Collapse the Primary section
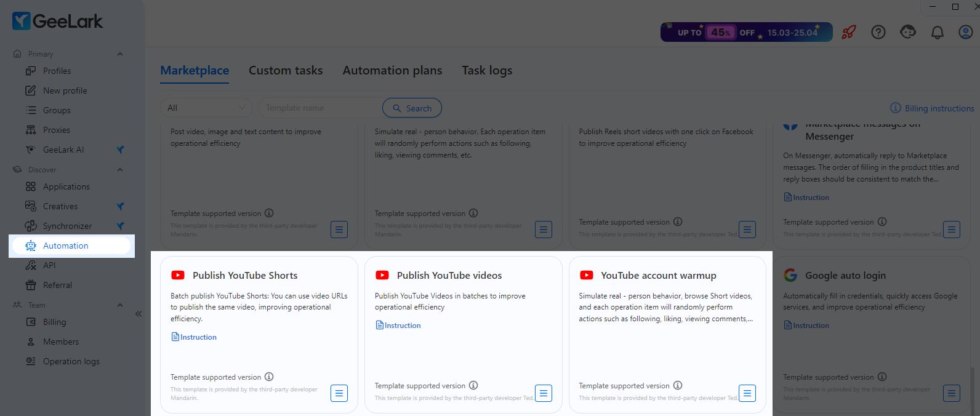The height and width of the screenshot is (416, 980). 120,54
